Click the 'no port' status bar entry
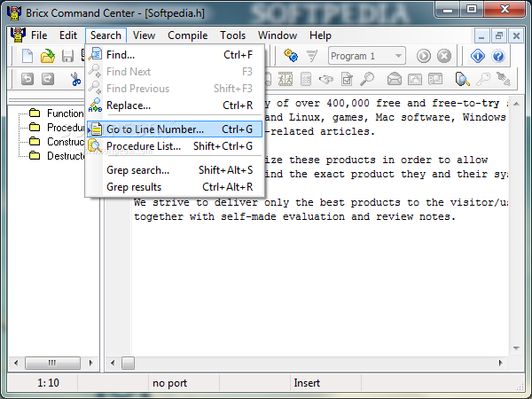Screen dimensions: 532x399 (169, 383)
